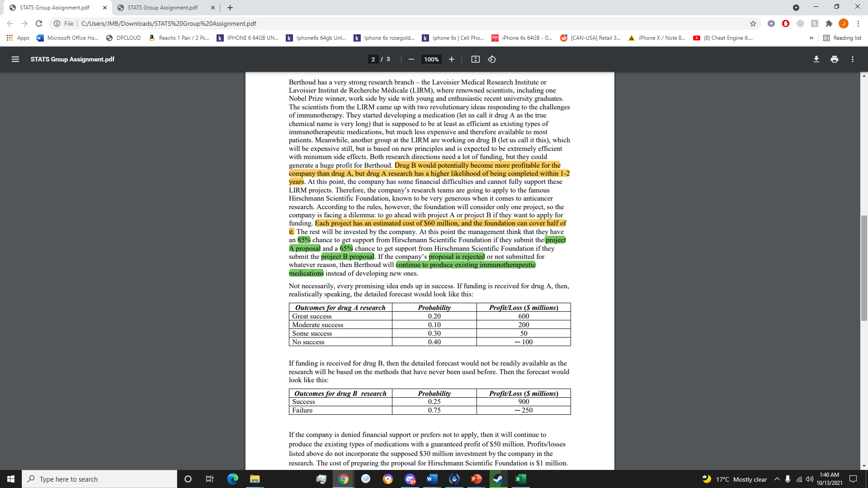The height and width of the screenshot is (488, 868).
Task: Open the PDF viewer hamburger menu
Action: point(15,59)
